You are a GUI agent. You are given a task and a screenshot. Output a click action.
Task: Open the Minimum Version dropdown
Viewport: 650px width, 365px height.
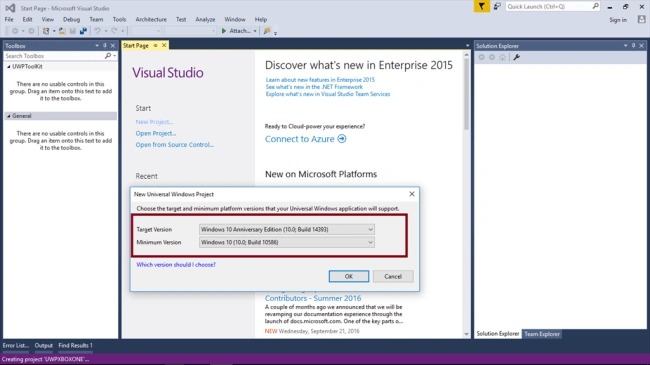click(370, 242)
